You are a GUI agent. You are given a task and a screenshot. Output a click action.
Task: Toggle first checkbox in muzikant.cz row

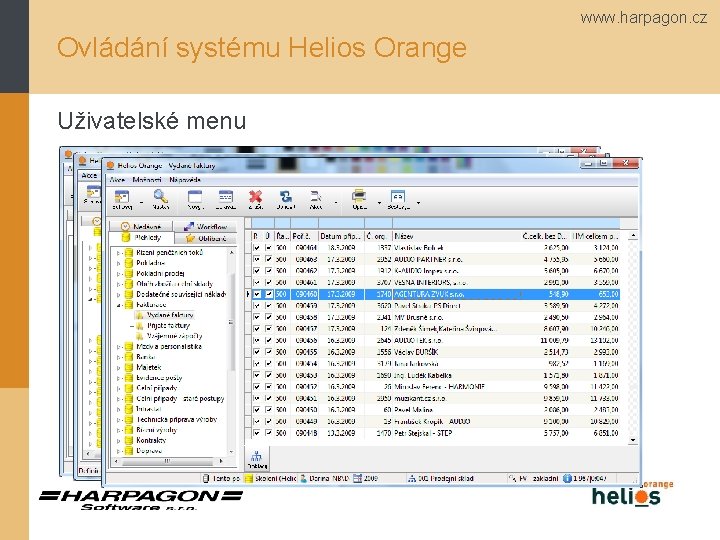pyautogui.click(x=257, y=399)
